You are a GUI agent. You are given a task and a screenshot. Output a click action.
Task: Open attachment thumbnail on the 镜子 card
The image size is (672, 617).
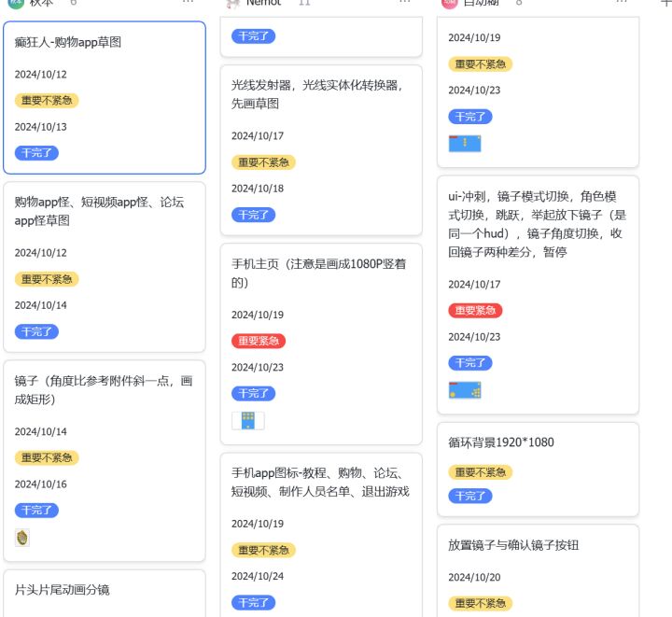pos(22,538)
